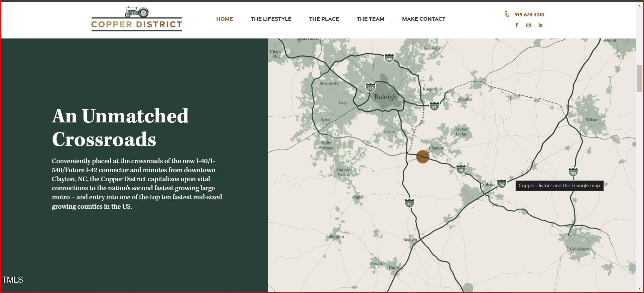Click the I-95 shield near Selma
The image size is (644, 293).
[501, 184]
